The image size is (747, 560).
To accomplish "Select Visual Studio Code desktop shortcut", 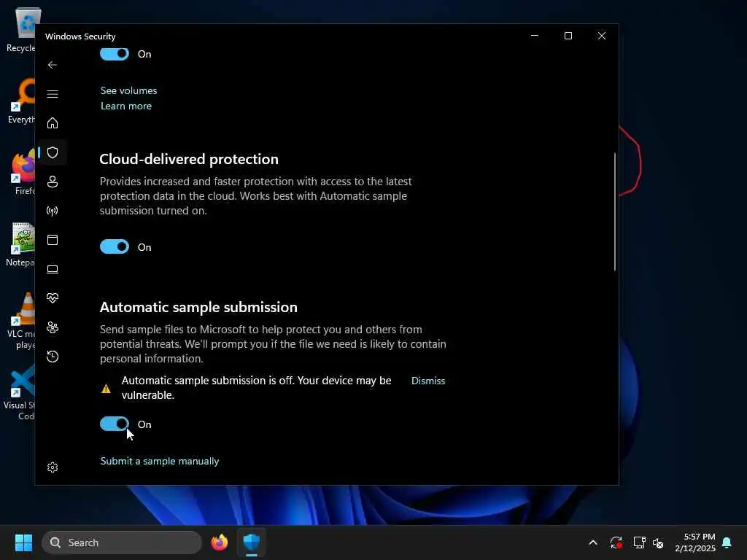I will [x=20, y=393].
